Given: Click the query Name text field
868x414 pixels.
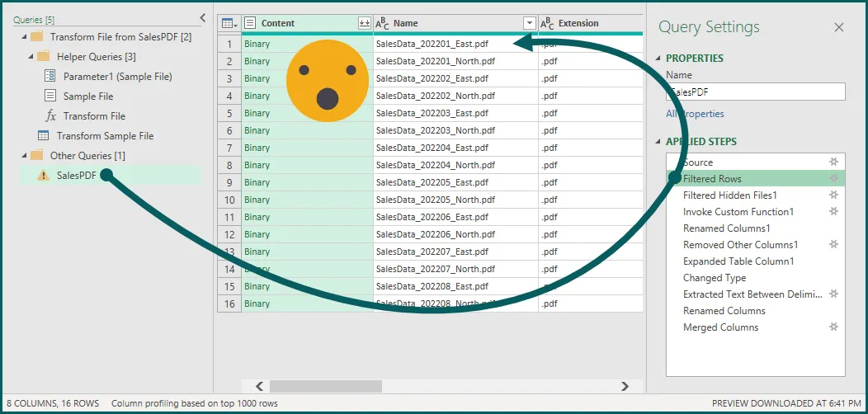Looking at the screenshot, I should (x=755, y=92).
